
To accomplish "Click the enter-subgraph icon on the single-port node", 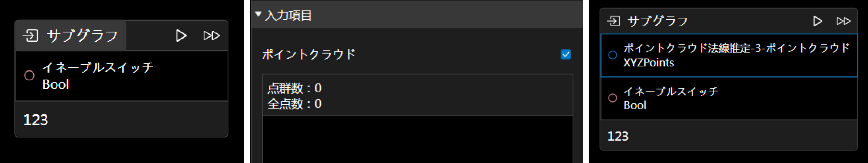I will pyautogui.click(x=30, y=36).
